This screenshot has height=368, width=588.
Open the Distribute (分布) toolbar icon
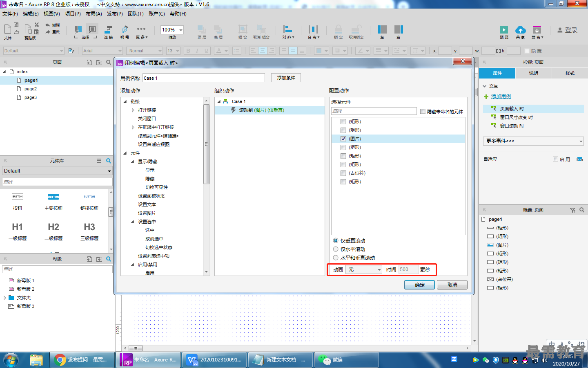click(313, 29)
